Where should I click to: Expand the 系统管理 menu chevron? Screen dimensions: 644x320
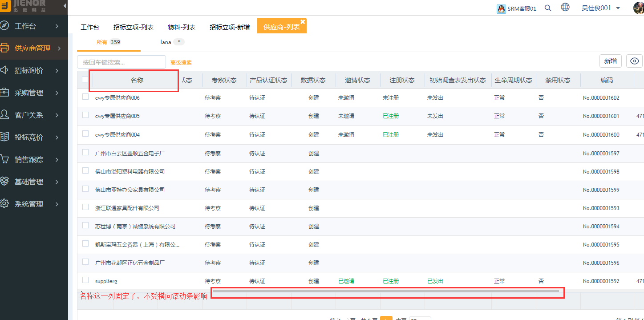tap(57, 204)
